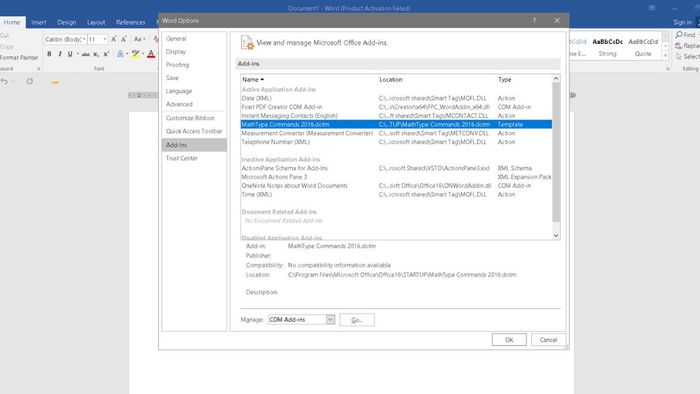Open Layout ribbon tab

click(96, 22)
